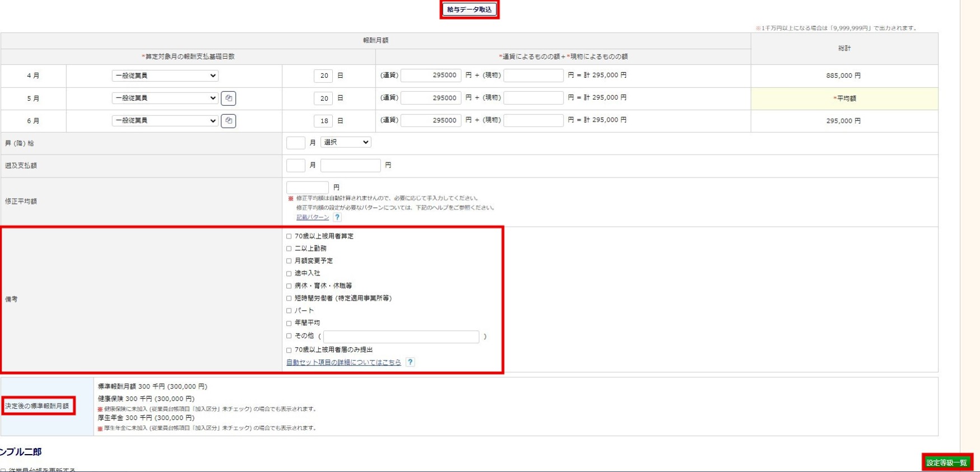Click 決定後の標準報酬月額 label

click(37, 406)
